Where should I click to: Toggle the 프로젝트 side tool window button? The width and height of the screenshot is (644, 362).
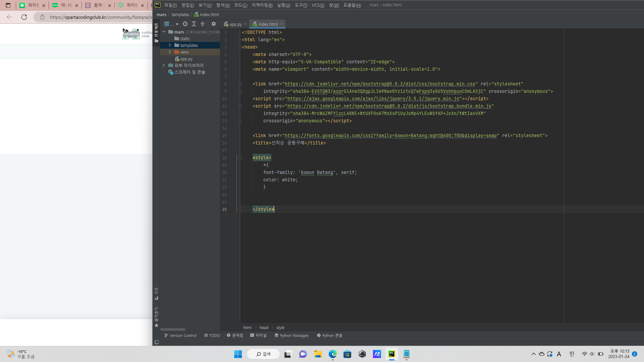pyautogui.click(x=156, y=33)
